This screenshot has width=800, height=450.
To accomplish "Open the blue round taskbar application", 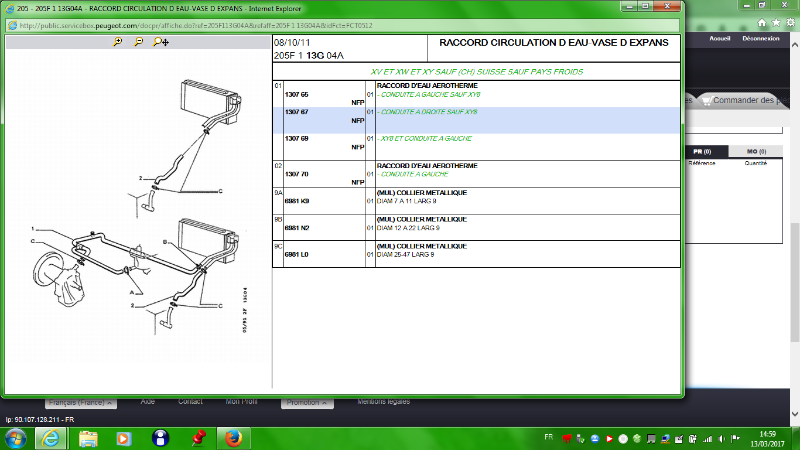I will tap(160, 438).
